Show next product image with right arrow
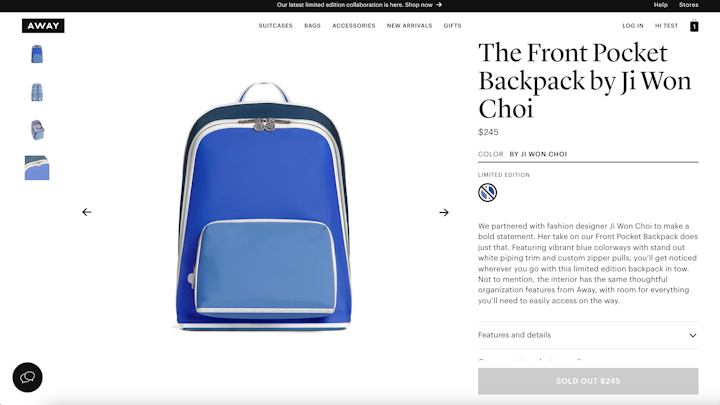The height and width of the screenshot is (405, 720). (444, 212)
